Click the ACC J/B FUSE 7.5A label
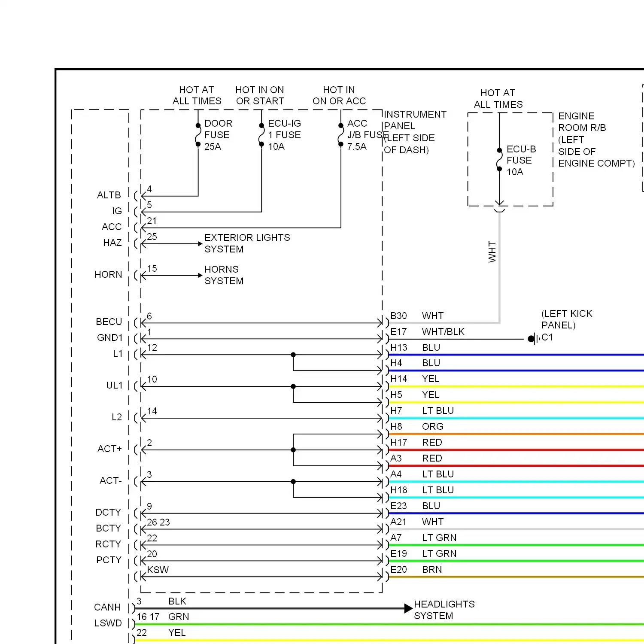644x644 pixels. [x=368, y=135]
